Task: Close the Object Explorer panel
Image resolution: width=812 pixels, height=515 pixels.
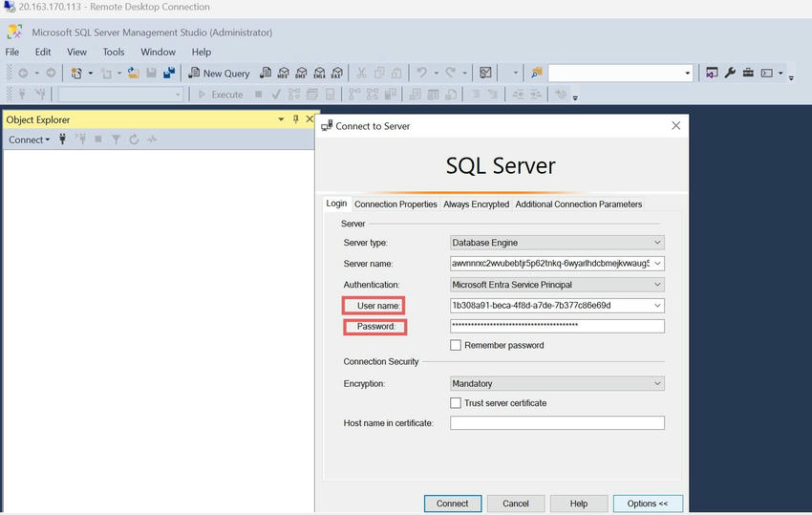Action: click(310, 119)
